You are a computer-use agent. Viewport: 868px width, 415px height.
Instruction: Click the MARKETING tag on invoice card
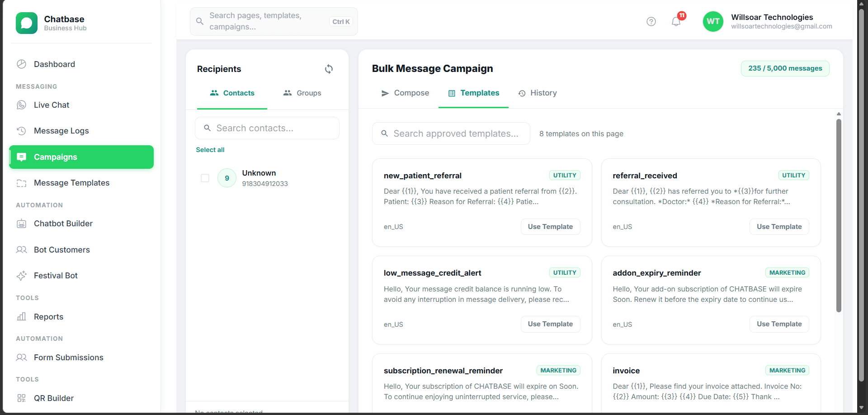point(787,370)
